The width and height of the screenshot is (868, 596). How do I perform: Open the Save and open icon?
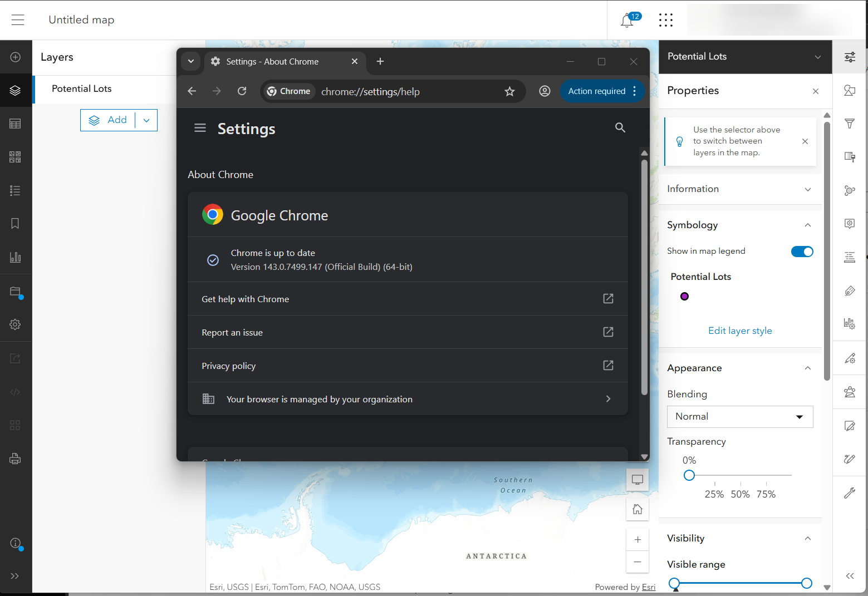[16, 292]
